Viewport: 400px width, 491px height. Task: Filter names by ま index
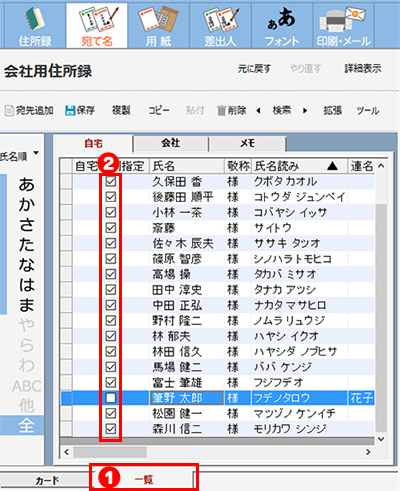pyautogui.click(x=27, y=304)
